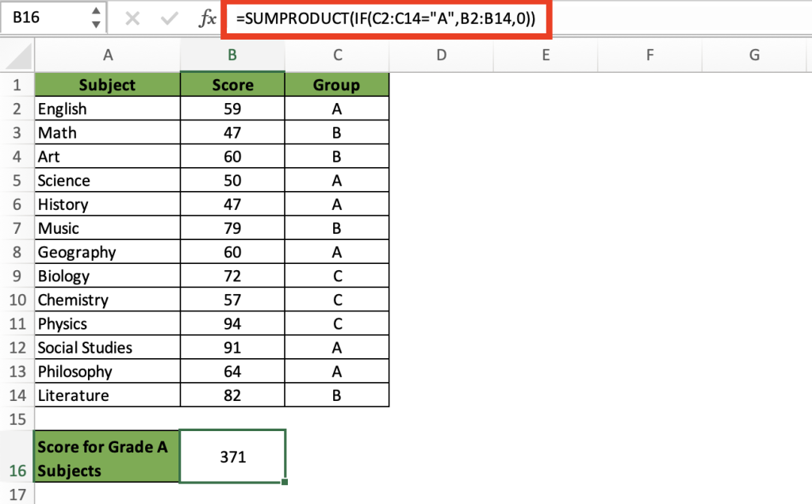Click the Insert Function (fx) icon
Image resolution: width=812 pixels, height=504 pixels.
206,17
